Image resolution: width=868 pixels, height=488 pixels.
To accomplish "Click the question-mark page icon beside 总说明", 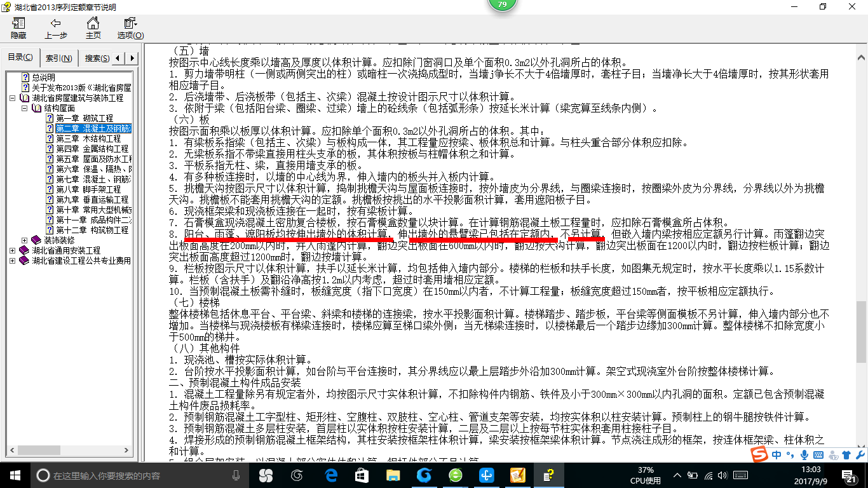I will coord(25,78).
